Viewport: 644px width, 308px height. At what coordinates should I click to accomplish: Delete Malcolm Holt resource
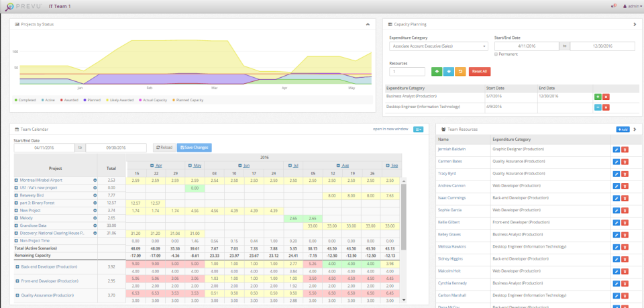pyautogui.click(x=625, y=272)
